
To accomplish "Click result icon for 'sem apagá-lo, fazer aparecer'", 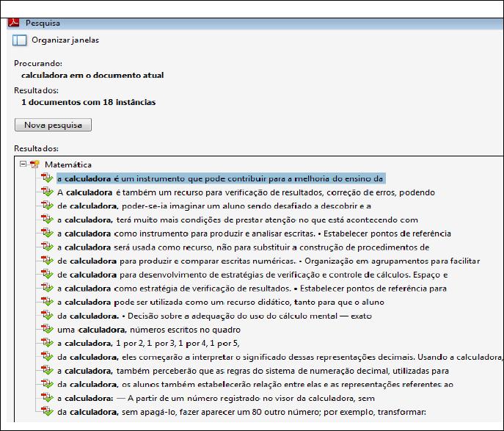I will (47, 411).
